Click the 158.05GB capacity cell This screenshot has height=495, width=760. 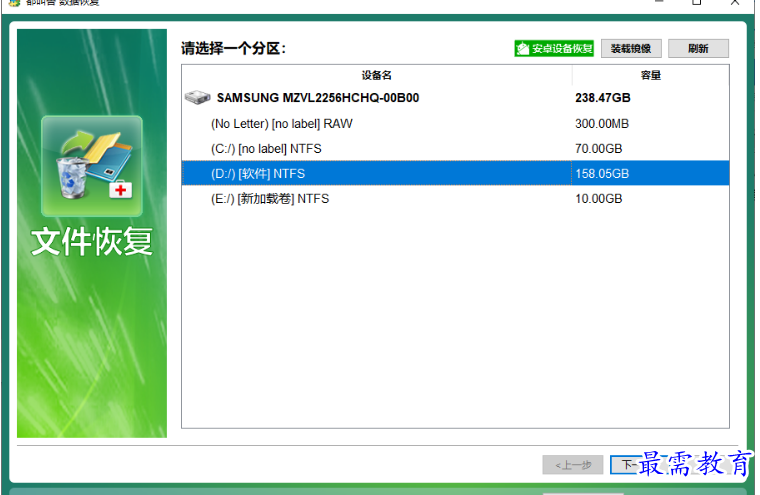coord(602,174)
